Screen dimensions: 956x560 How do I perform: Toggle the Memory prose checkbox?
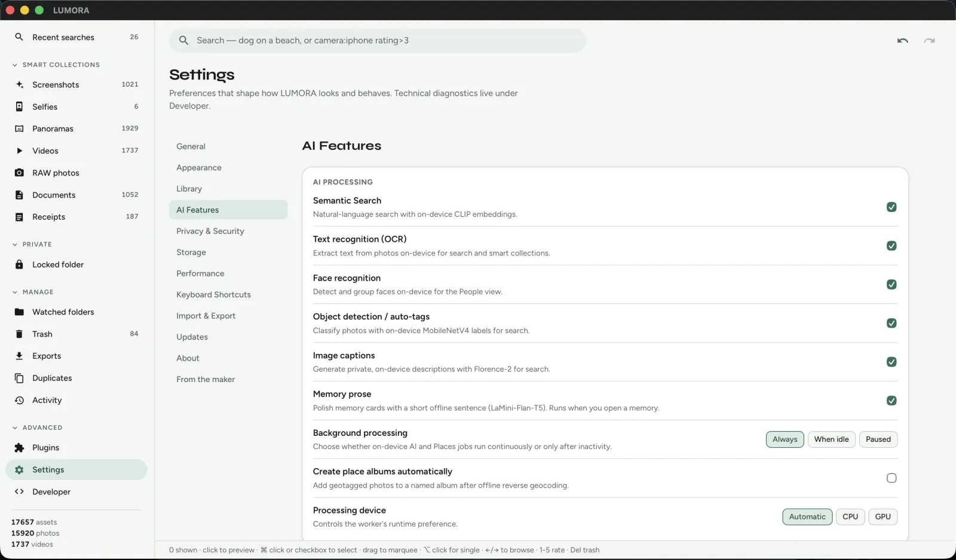click(x=891, y=401)
